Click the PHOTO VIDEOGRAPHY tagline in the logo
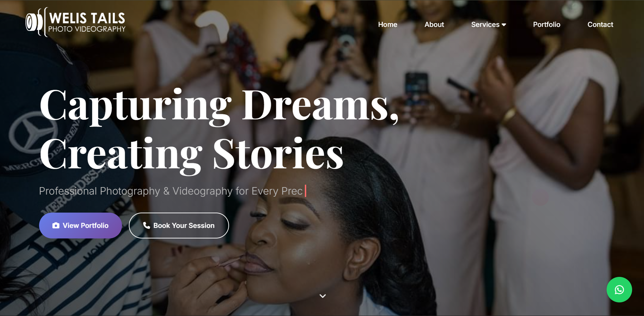644x316 pixels. [87, 29]
